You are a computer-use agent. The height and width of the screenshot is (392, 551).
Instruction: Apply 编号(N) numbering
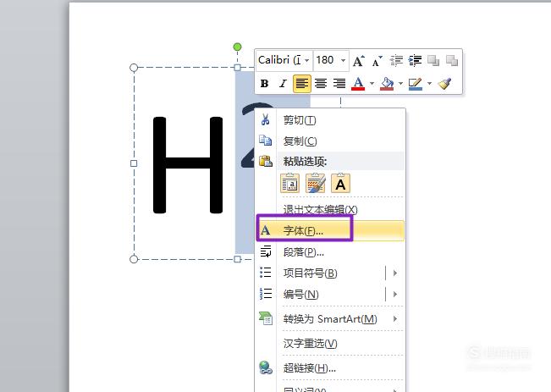321,295
